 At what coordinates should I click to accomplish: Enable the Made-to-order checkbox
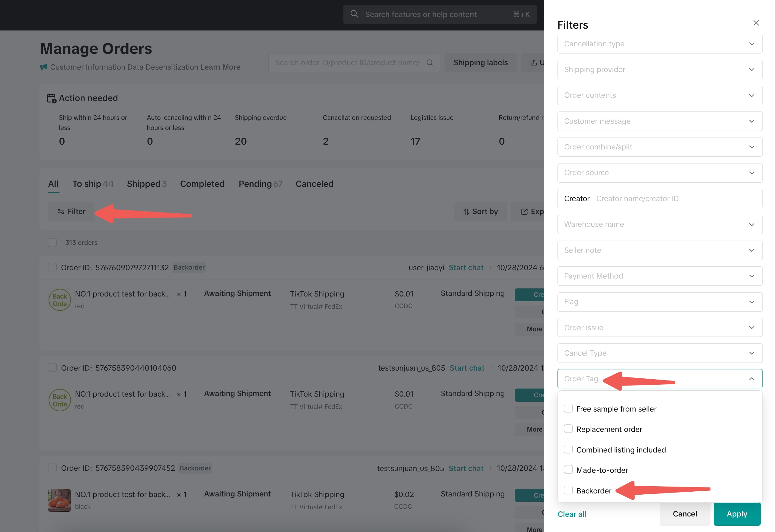tap(568, 470)
